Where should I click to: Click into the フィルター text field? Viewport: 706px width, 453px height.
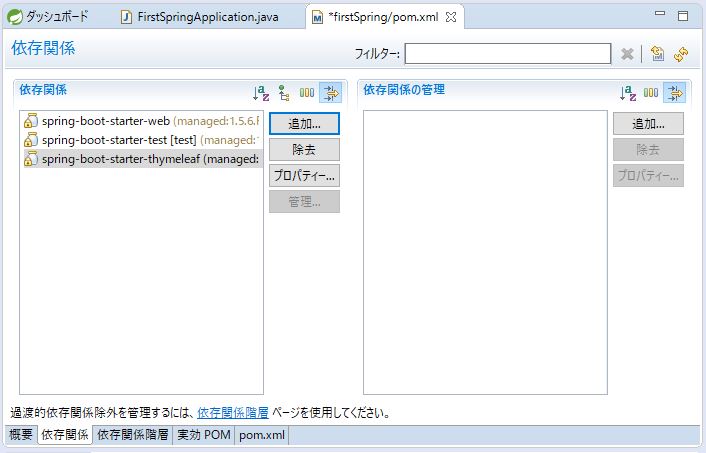point(508,54)
